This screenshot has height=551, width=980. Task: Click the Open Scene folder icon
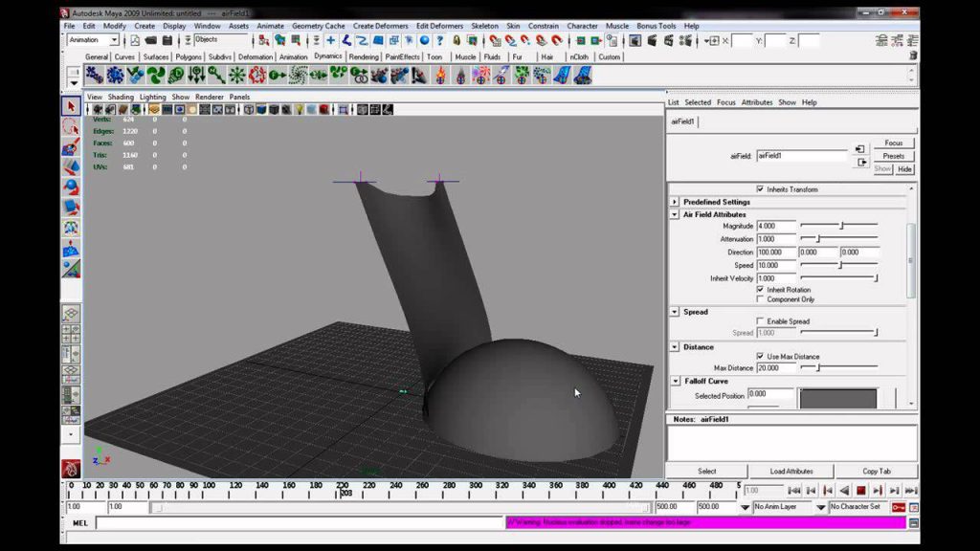[x=150, y=40]
